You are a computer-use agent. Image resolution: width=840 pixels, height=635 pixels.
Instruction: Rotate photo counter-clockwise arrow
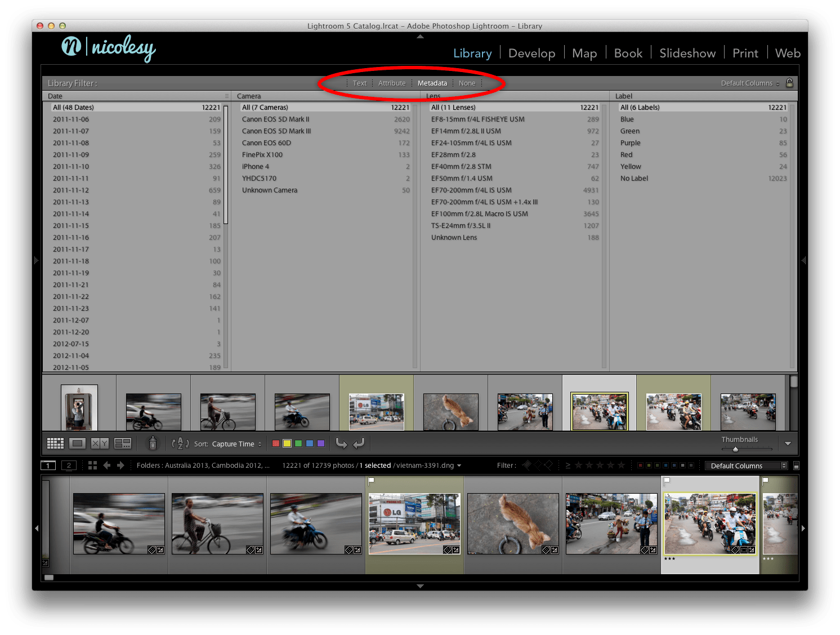click(341, 444)
